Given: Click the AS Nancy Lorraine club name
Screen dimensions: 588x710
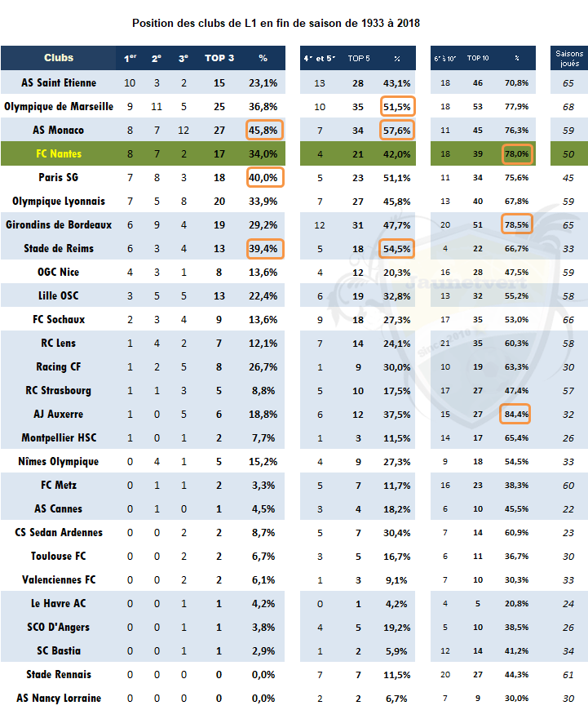Looking at the screenshot, I should [x=59, y=698].
